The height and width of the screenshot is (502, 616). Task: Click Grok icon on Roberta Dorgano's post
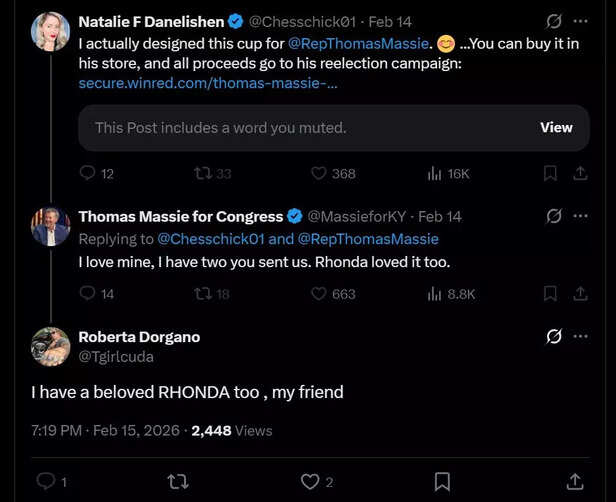pyautogui.click(x=553, y=336)
